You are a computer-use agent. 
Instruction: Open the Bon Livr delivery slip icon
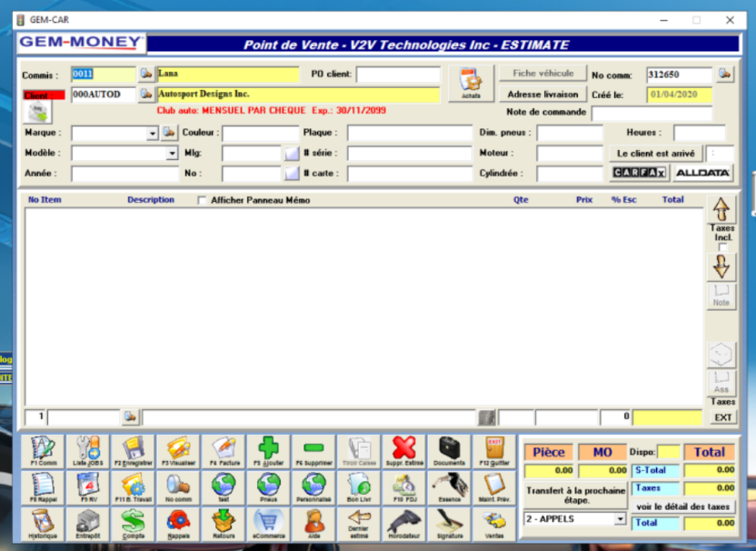[x=359, y=487]
